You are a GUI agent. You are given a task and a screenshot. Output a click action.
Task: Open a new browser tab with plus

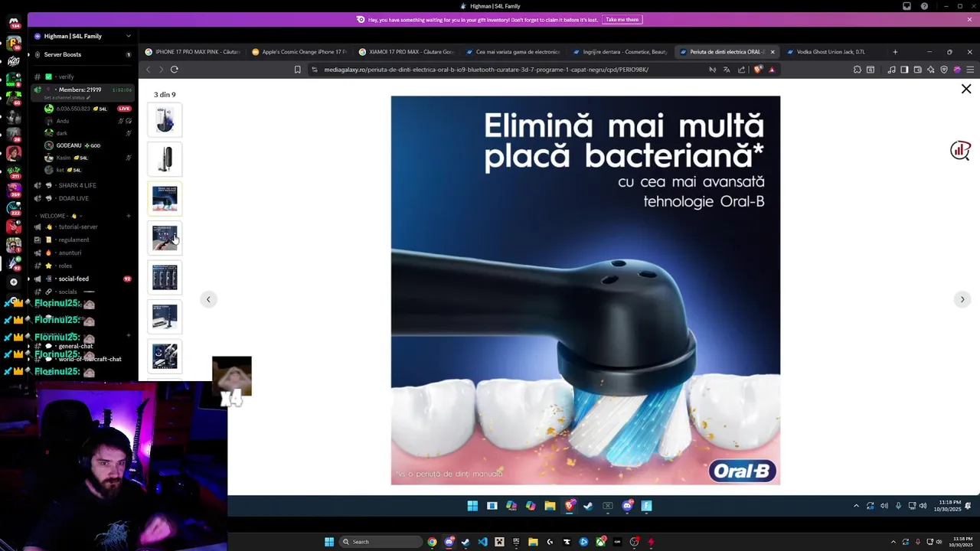tap(895, 52)
